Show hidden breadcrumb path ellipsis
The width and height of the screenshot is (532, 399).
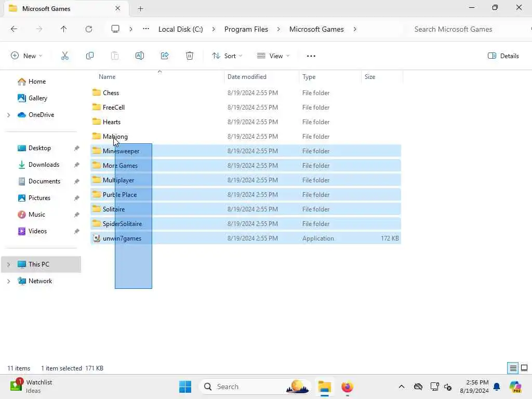click(x=146, y=29)
